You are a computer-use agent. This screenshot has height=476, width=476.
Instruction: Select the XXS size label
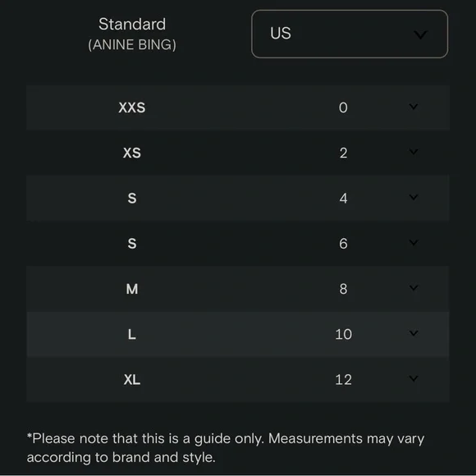click(x=132, y=108)
